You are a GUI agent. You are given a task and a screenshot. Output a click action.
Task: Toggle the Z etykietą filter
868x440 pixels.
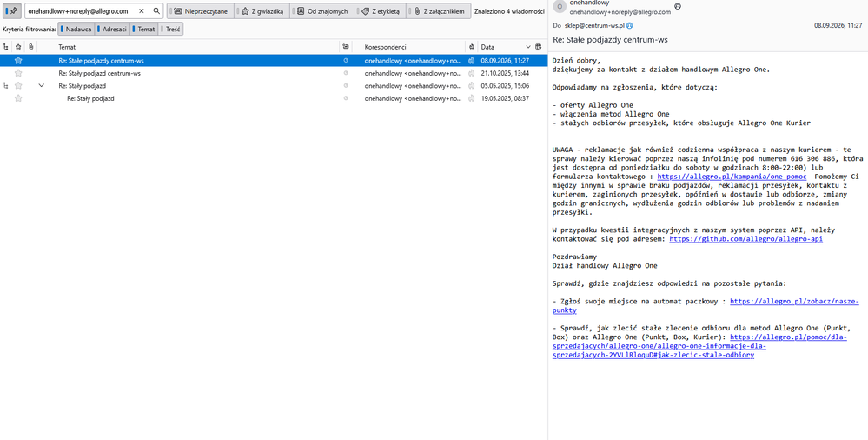point(380,11)
